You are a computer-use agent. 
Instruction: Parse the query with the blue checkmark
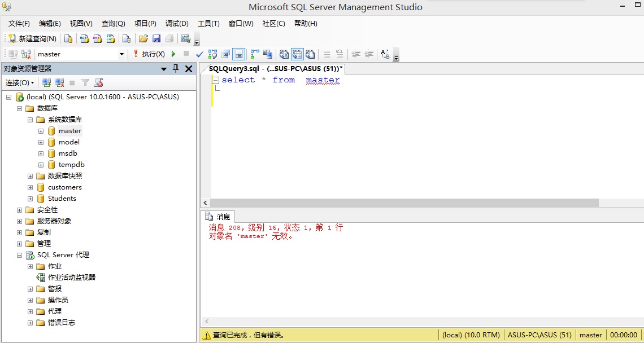click(199, 54)
